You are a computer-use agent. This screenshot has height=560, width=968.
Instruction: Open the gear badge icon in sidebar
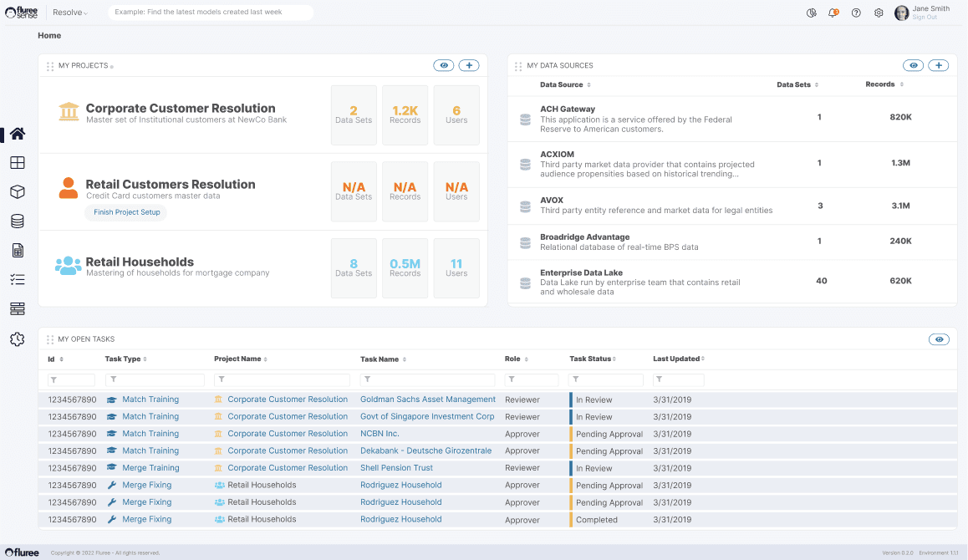(18, 339)
